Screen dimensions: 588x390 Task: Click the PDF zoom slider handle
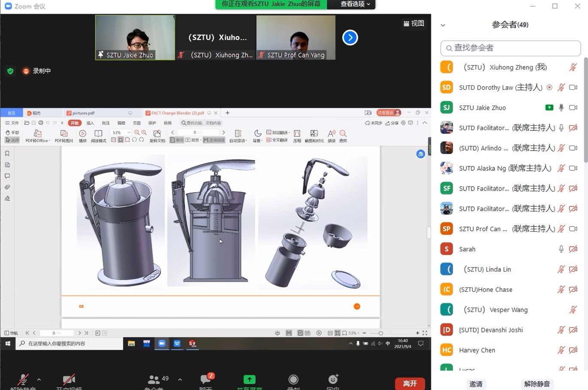[x=381, y=333]
